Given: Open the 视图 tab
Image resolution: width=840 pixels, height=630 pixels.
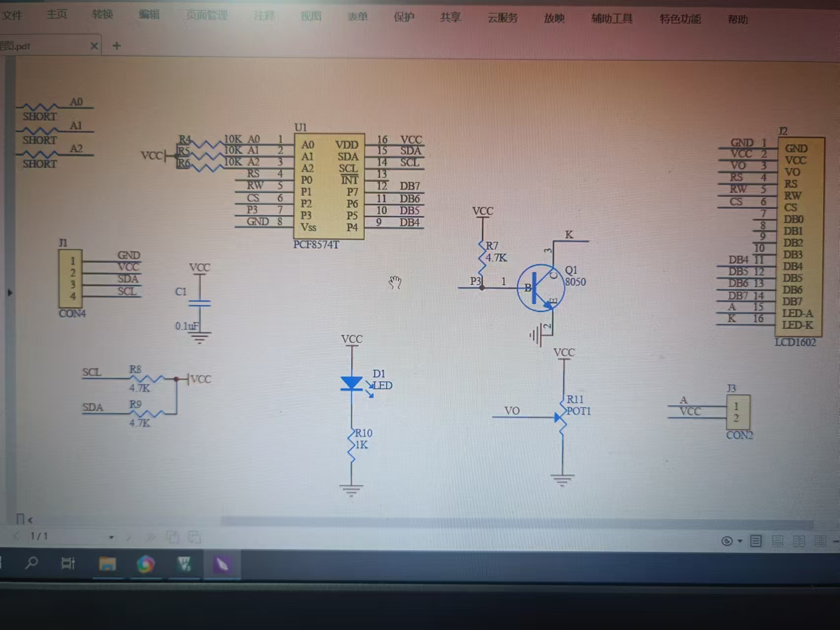Looking at the screenshot, I should 311,16.
